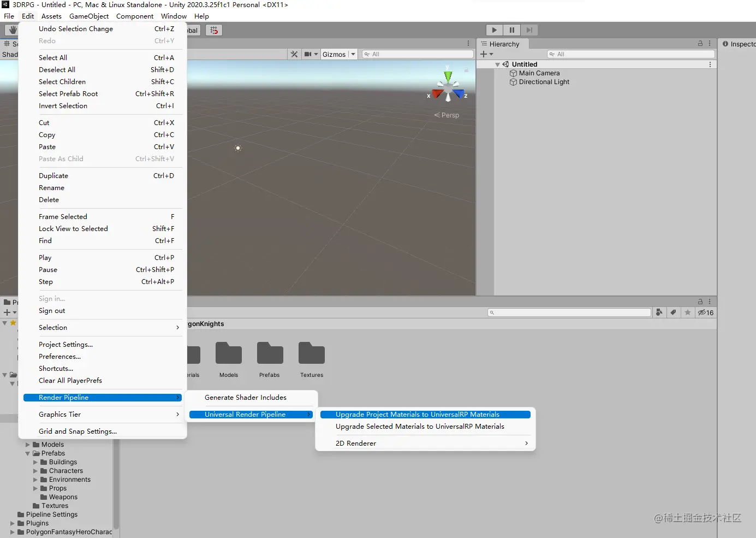Search by Type in Project panel
The height and width of the screenshot is (538, 756).
[x=659, y=312]
